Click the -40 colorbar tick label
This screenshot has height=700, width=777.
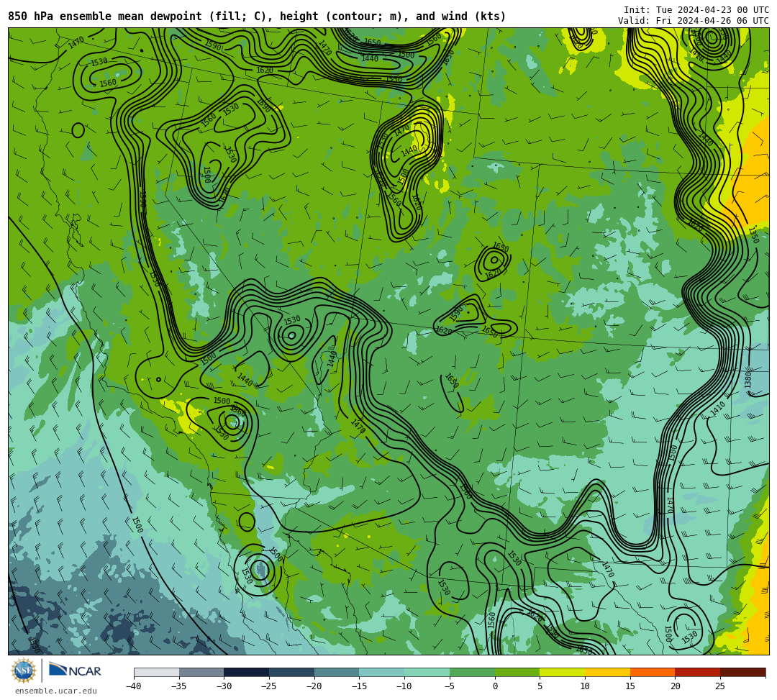[134, 686]
